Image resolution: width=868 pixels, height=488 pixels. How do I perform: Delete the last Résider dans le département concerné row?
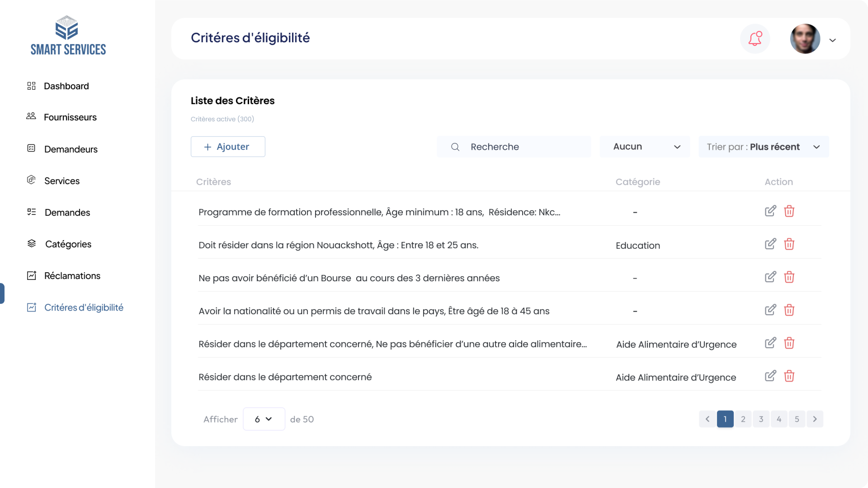click(x=789, y=376)
